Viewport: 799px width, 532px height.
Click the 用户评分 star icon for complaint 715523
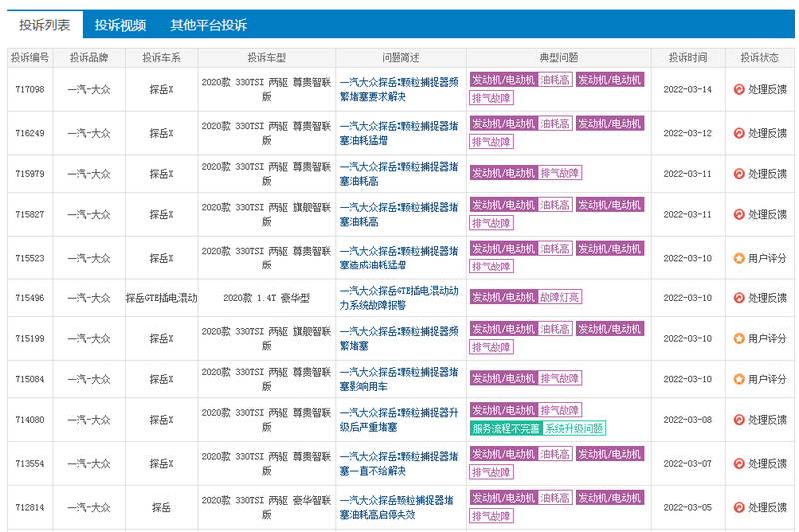tap(739, 258)
